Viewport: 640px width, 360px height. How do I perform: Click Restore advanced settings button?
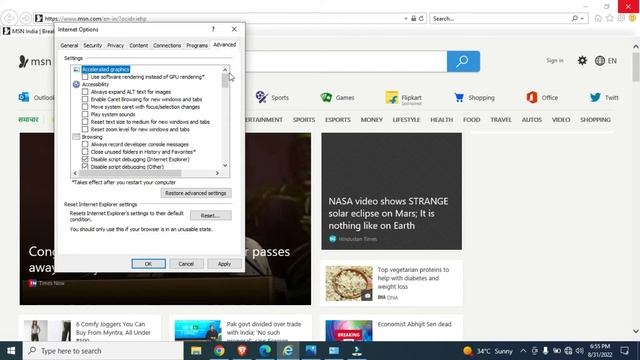click(x=196, y=193)
